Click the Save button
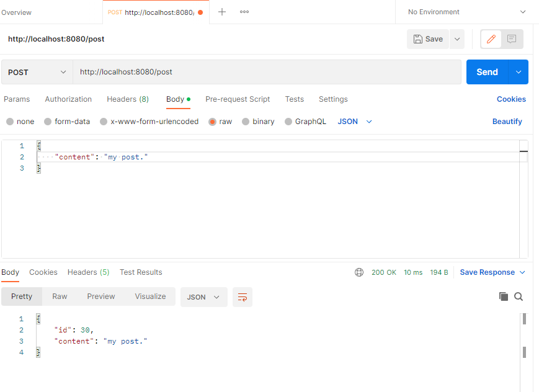 coord(428,39)
